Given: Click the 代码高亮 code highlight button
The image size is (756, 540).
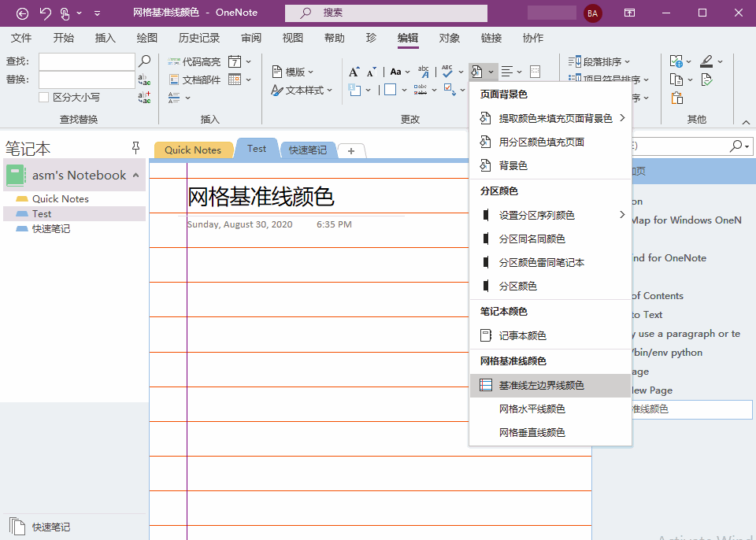Looking at the screenshot, I should tap(194, 61).
